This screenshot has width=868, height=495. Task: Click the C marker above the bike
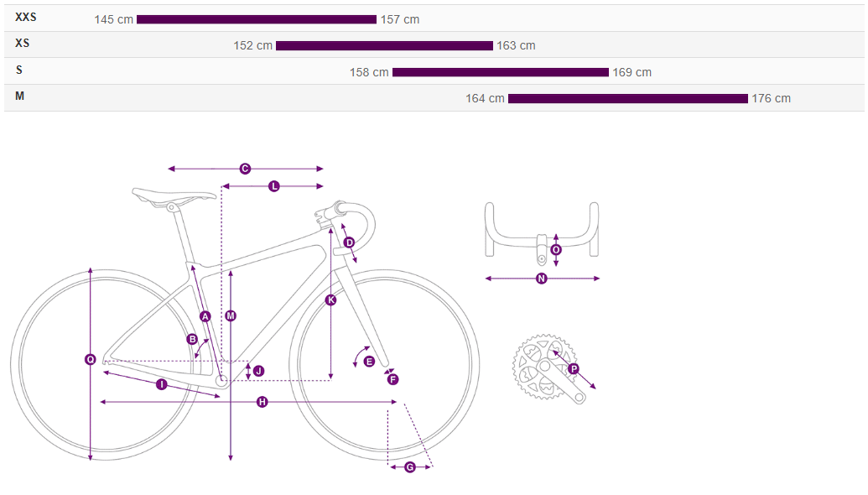[245, 169]
